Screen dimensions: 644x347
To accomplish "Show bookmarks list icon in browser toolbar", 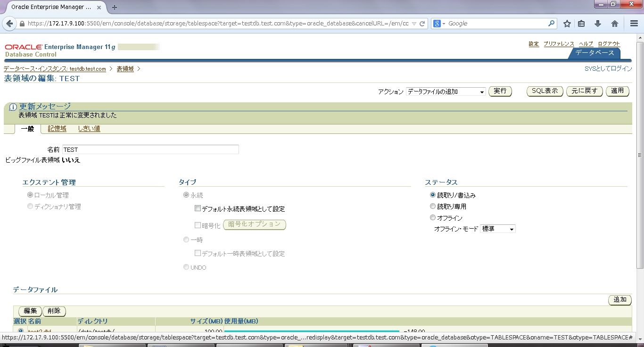I will [581, 24].
